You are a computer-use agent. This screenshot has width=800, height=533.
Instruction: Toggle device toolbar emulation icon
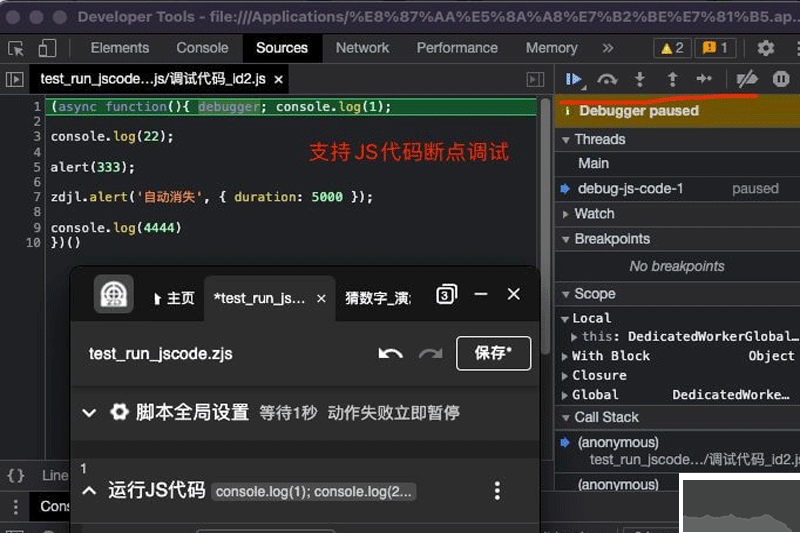48,48
